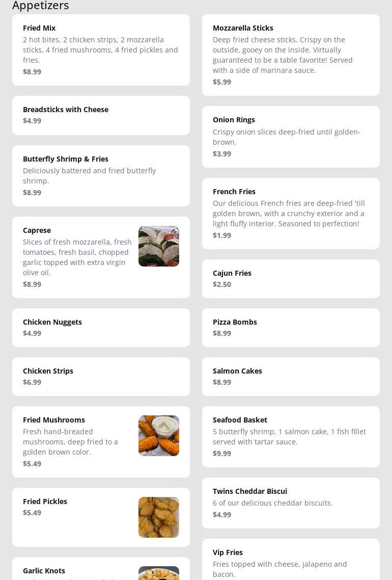
Task: Open the Pizza Bombs item
Action: 291,328
